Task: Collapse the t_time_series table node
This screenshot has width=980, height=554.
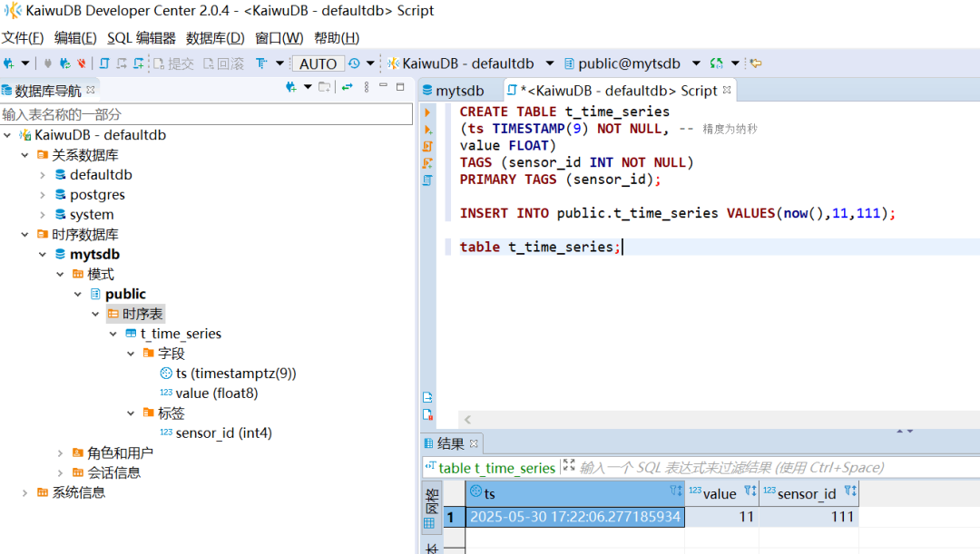Action: [x=113, y=334]
